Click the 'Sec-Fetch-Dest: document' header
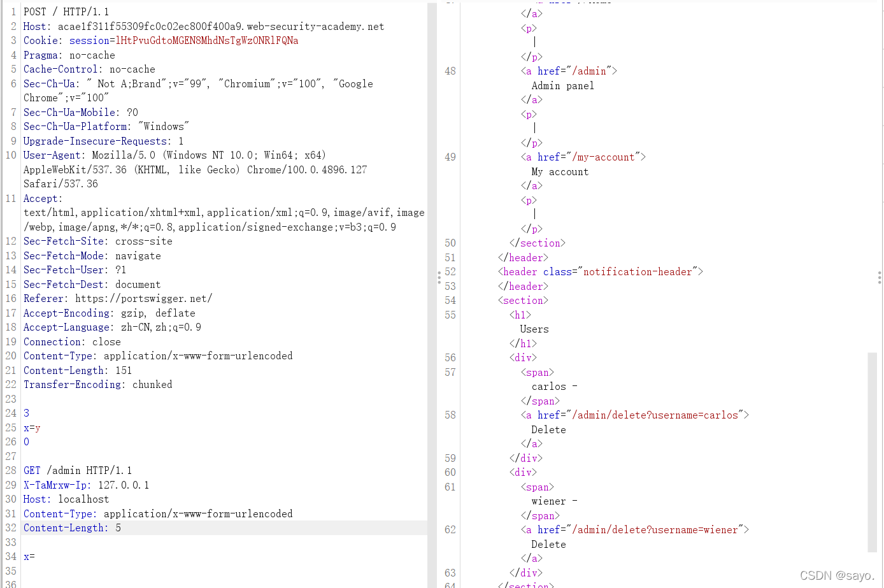Image resolution: width=884 pixels, height=588 pixels. click(92, 284)
